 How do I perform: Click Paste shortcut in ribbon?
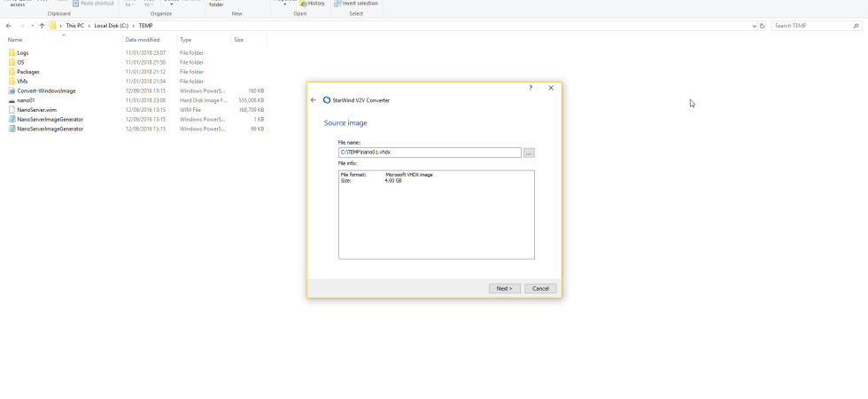93,4
